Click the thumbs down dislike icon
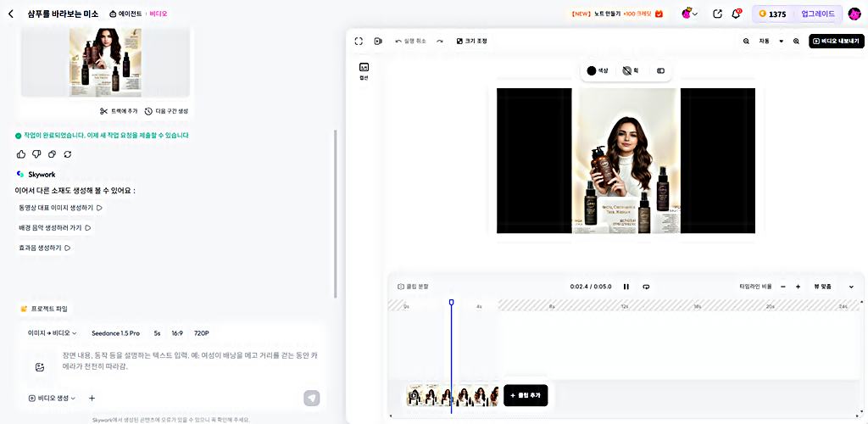The height and width of the screenshot is (424, 868). (x=36, y=153)
